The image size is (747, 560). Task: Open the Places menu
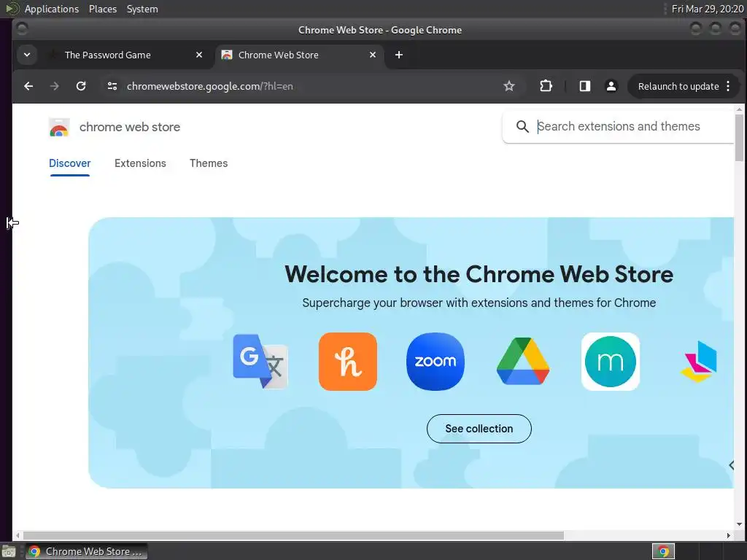(103, 9)
